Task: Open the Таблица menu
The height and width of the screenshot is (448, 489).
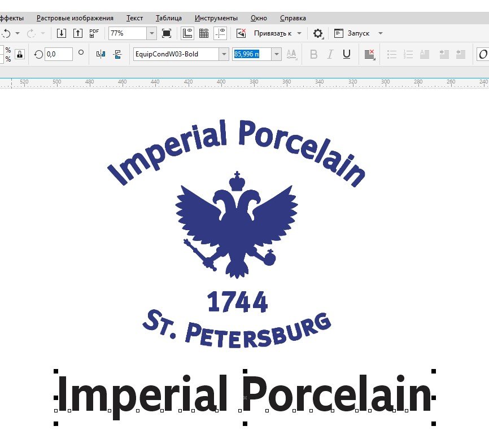Action: [x=169, y=18]
